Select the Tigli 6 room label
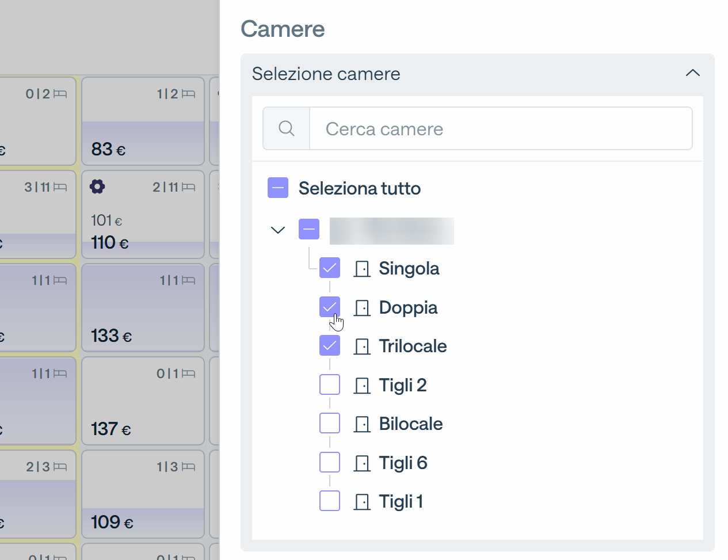This screenshot has width=728, height=560. [403, 463]
